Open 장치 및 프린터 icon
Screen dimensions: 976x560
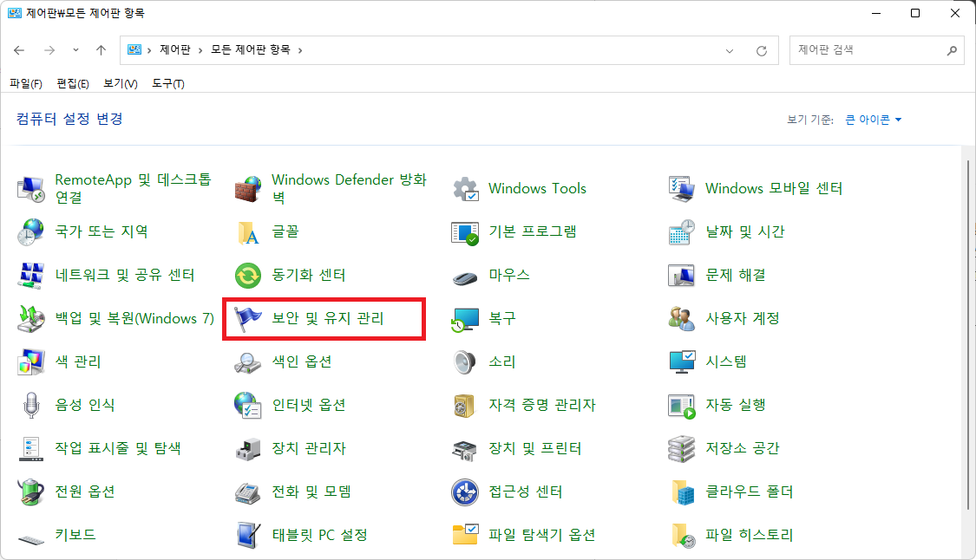coord(465,450)
